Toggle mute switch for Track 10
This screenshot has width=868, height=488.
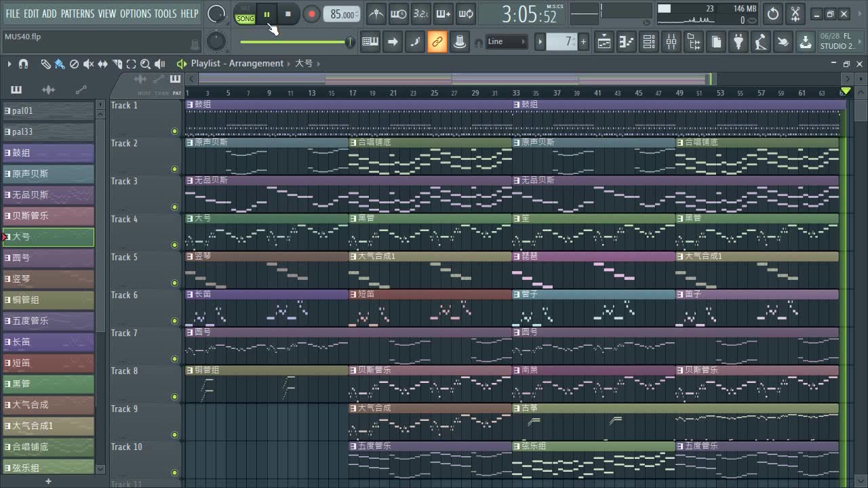pyautogui.click(x=175, y=472)
